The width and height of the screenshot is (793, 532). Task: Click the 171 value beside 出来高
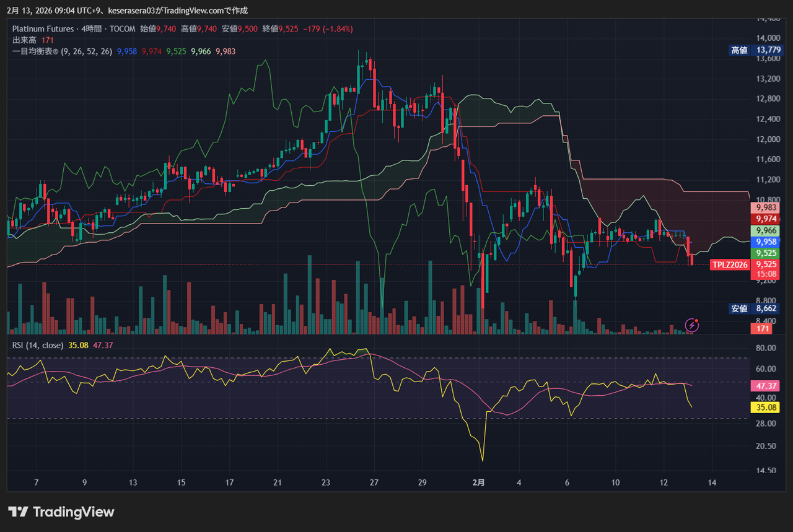click(49, 40)
